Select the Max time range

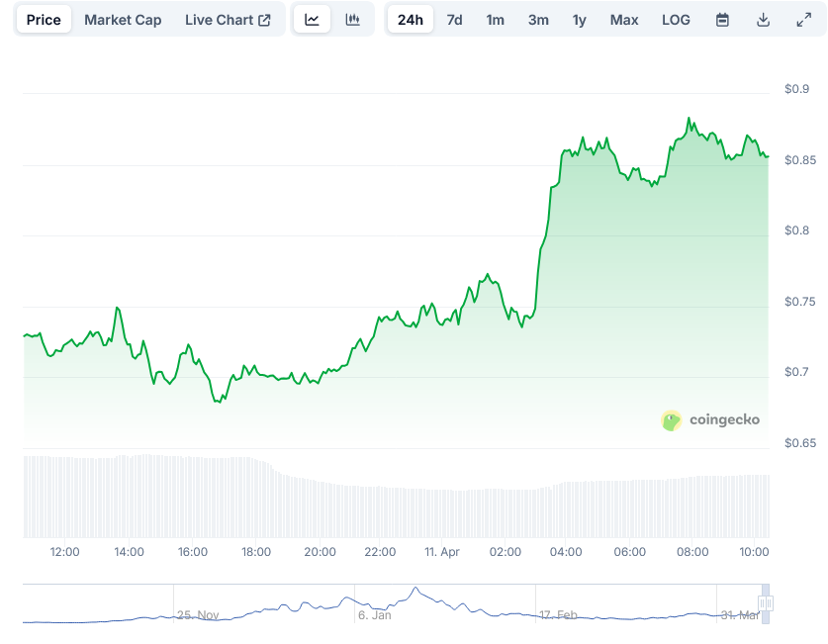624,19
